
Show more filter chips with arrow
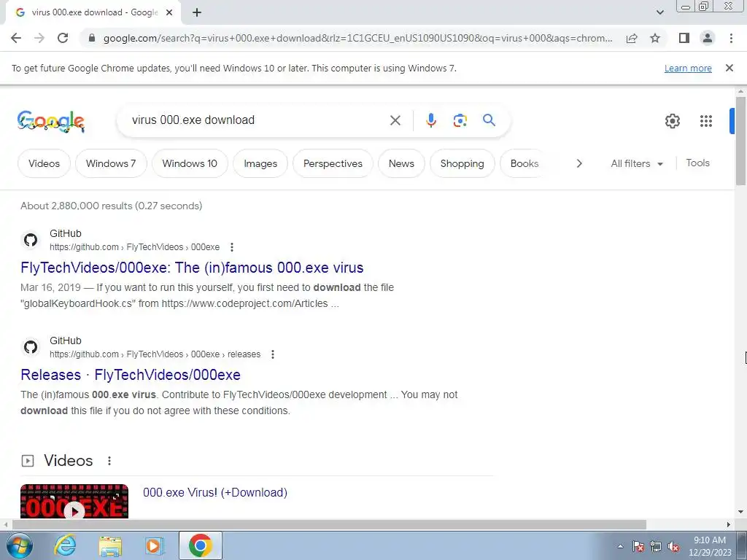click(x=578, y=163)
